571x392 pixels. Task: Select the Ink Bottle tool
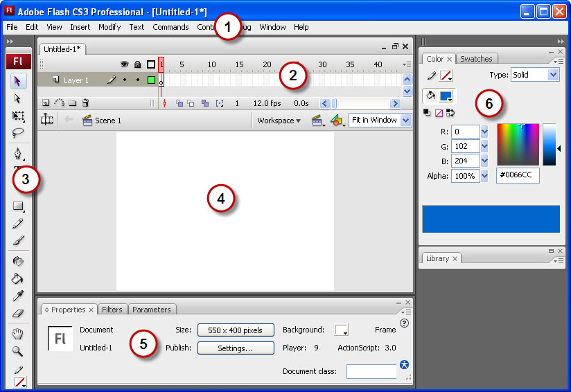coord(17,261)
